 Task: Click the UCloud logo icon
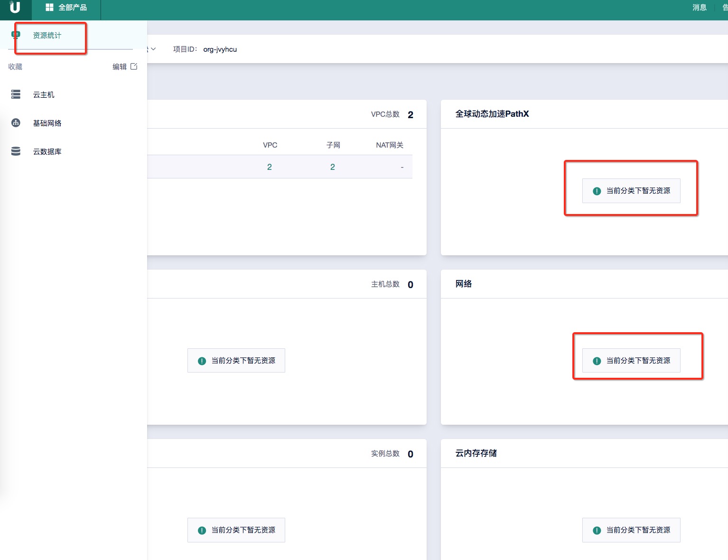tap(15, 8)
